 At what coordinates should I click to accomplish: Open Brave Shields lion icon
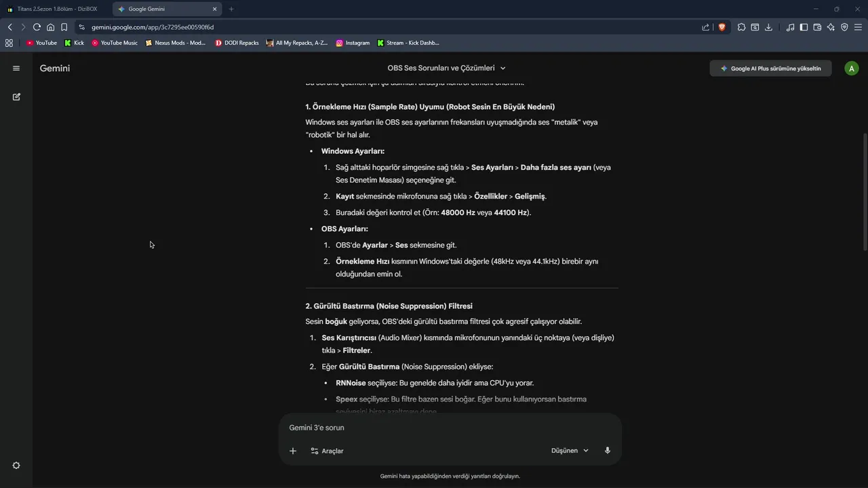pos(722,27)
